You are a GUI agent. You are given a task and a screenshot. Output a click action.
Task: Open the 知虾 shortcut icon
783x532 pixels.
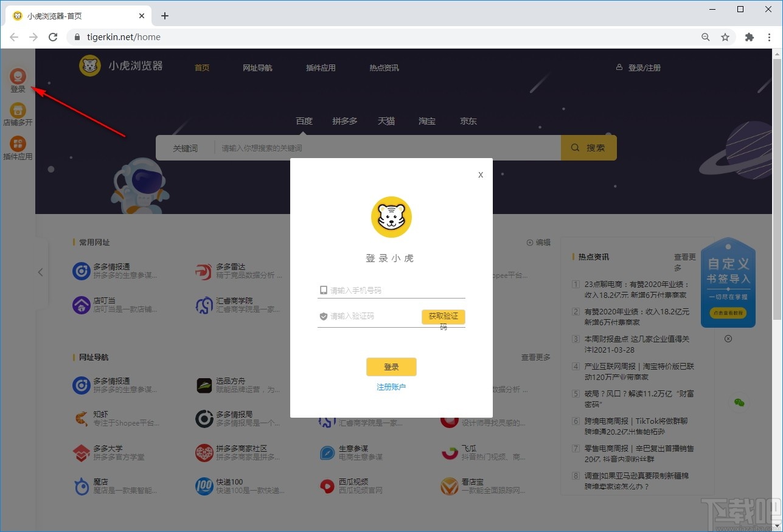(81, 419)
